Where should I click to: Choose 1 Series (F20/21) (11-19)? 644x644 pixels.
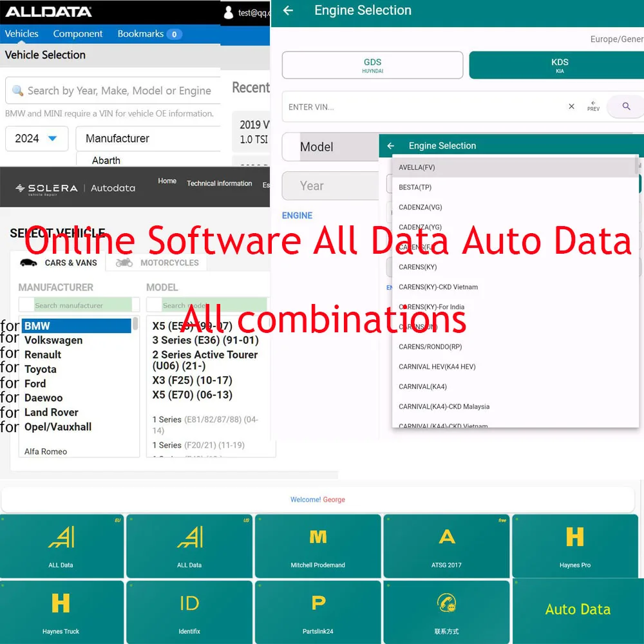[198, 445]
